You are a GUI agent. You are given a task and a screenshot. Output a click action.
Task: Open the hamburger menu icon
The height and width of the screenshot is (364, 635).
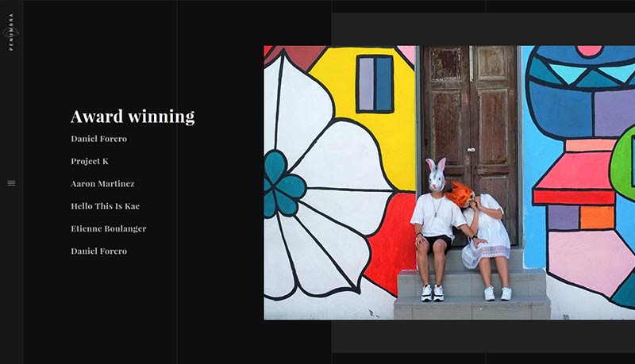[x=11, y=183]
